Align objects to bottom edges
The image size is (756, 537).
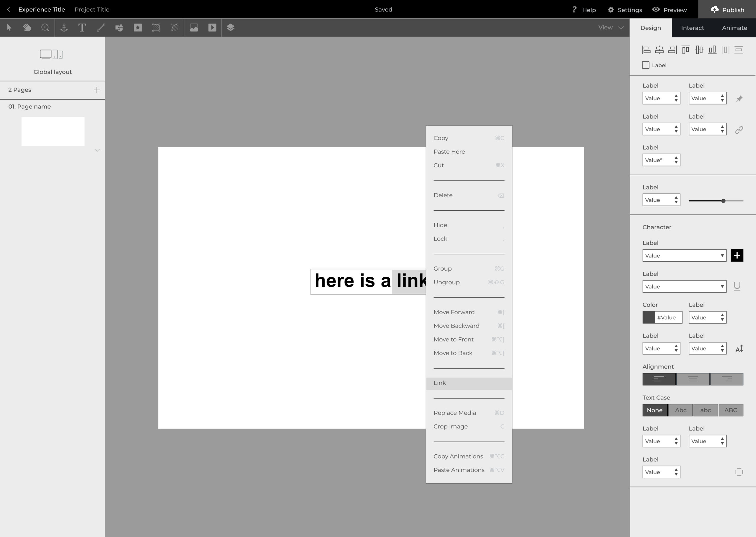712,50
